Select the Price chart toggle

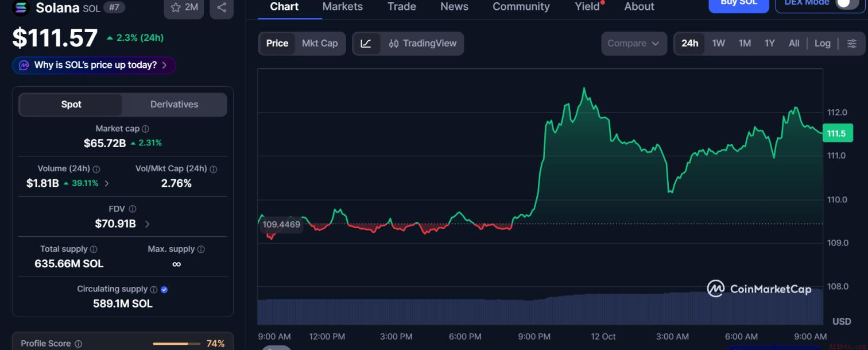tap(277, 44)
